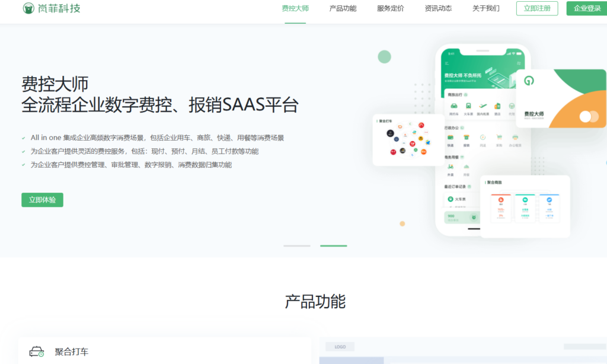
Task: Tap the 外卖 delivery icon under 商务用餐
Action: [x=451, y=168]
